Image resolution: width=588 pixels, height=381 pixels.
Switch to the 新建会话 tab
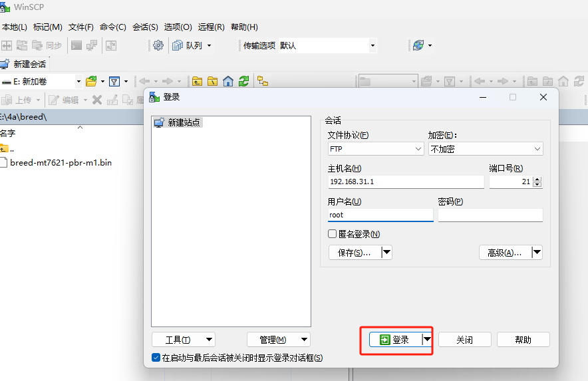[x=23, y=64]
